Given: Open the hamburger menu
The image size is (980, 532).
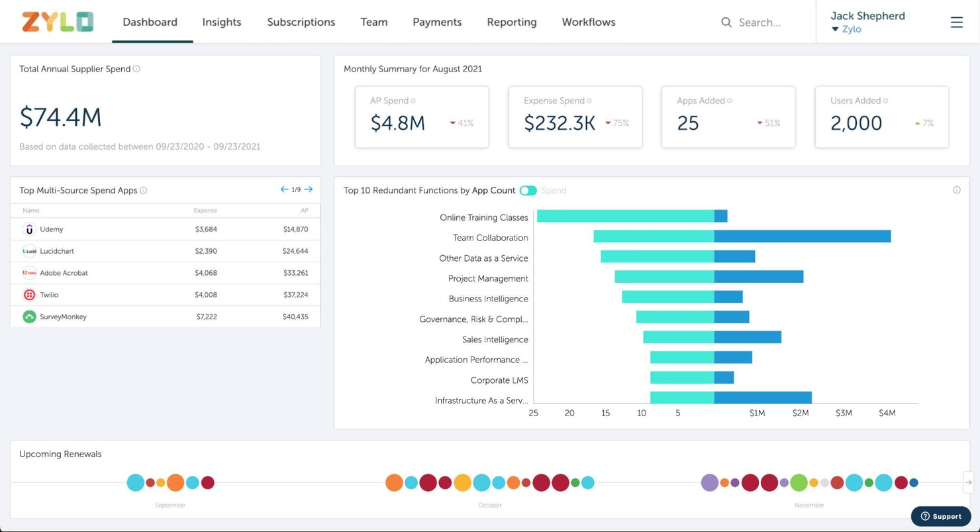Looking at the screenshot, I should (956, 22).
